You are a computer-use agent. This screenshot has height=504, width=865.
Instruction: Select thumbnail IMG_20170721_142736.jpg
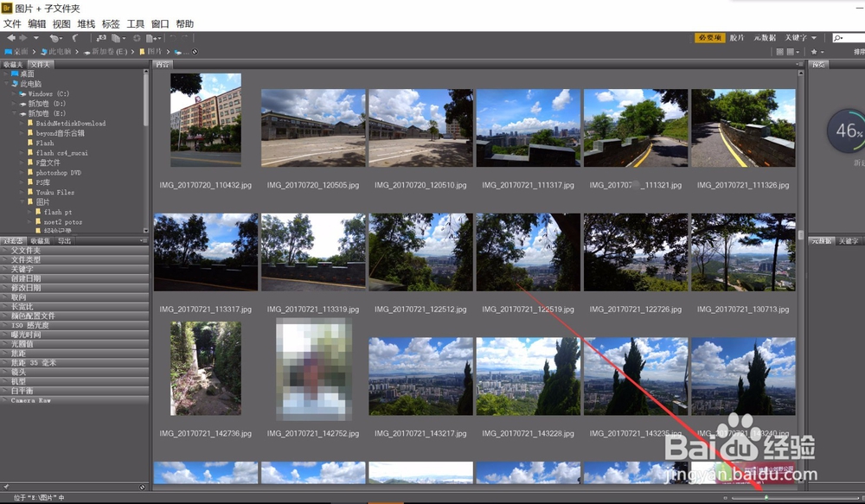tap(206, 368)
